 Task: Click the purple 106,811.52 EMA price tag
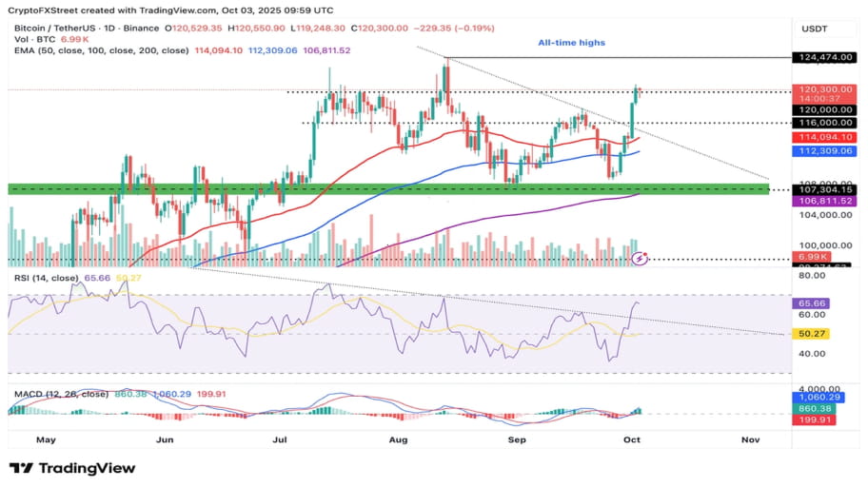[826, 201]
